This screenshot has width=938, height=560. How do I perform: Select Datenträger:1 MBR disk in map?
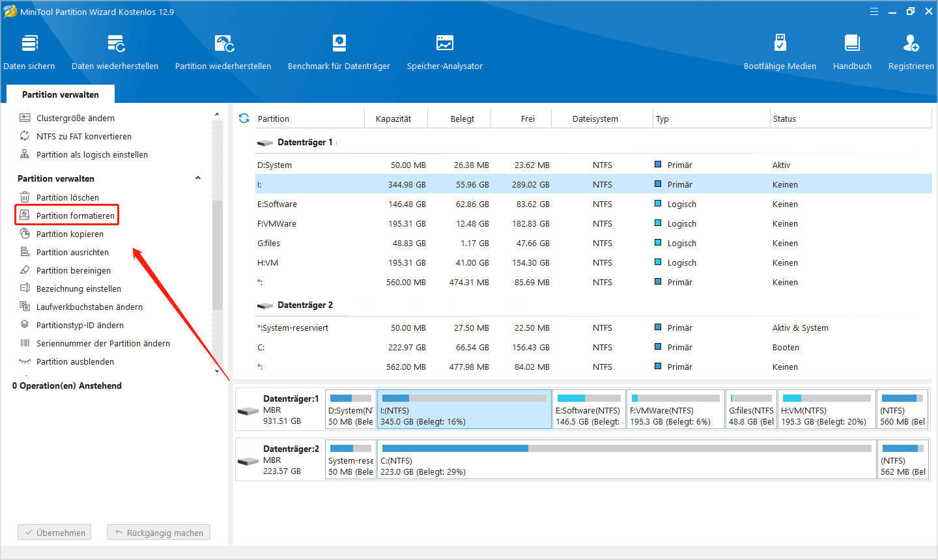(x=280, y=409)
